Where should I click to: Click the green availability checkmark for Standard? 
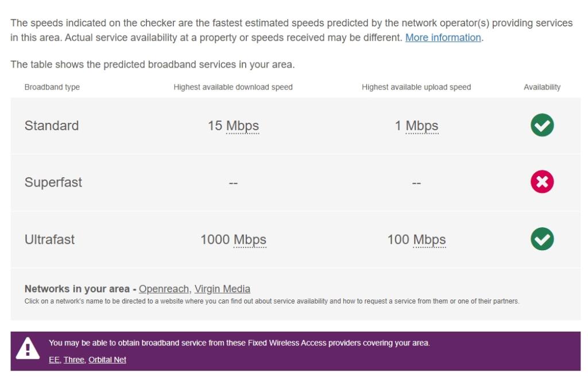[541, 125]
